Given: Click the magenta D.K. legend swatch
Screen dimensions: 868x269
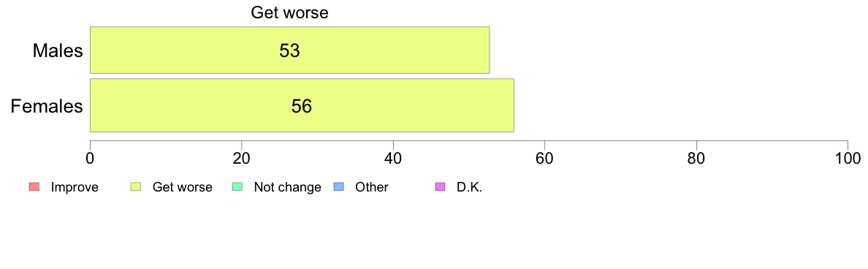Looking at the screenshot, I should [x=440, y=187].
